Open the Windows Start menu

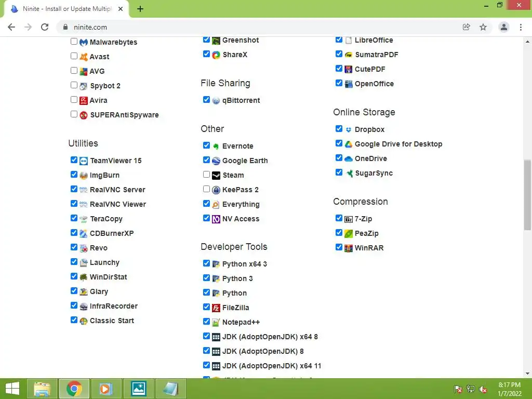tap(12, 389)
